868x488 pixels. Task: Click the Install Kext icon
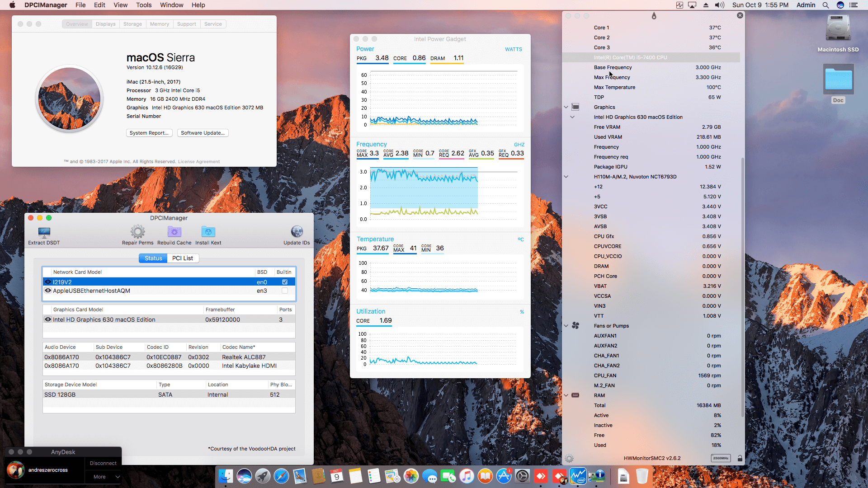(208, 232)
